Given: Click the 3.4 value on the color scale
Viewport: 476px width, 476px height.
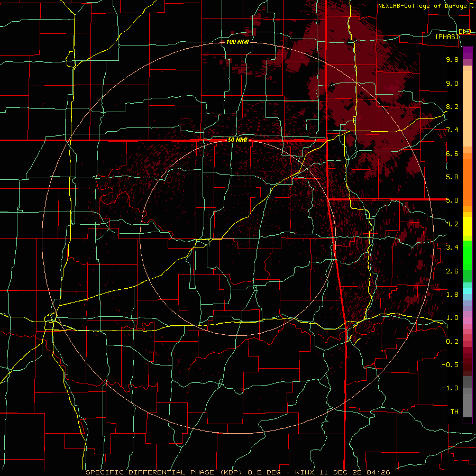Looking at the screenshot, I should pos(452,248).
